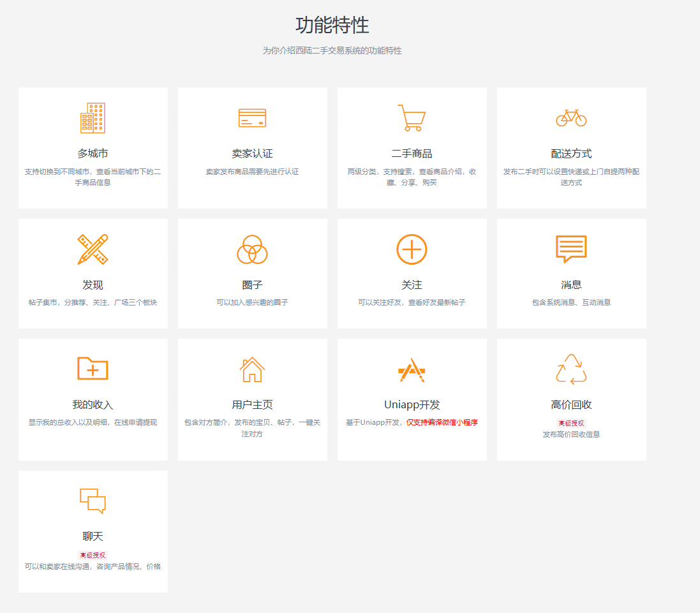Click the 二手商品 card heading

click(412, 153)
